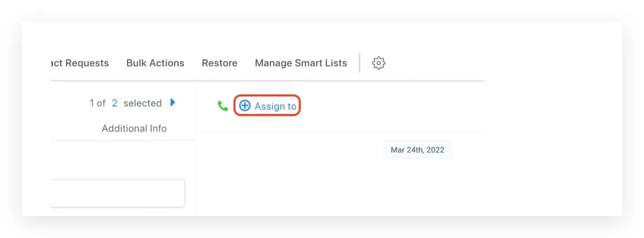644x238 pixels.
Task: Click the plus circle icon beside Assign to
Action: [245, 106]
